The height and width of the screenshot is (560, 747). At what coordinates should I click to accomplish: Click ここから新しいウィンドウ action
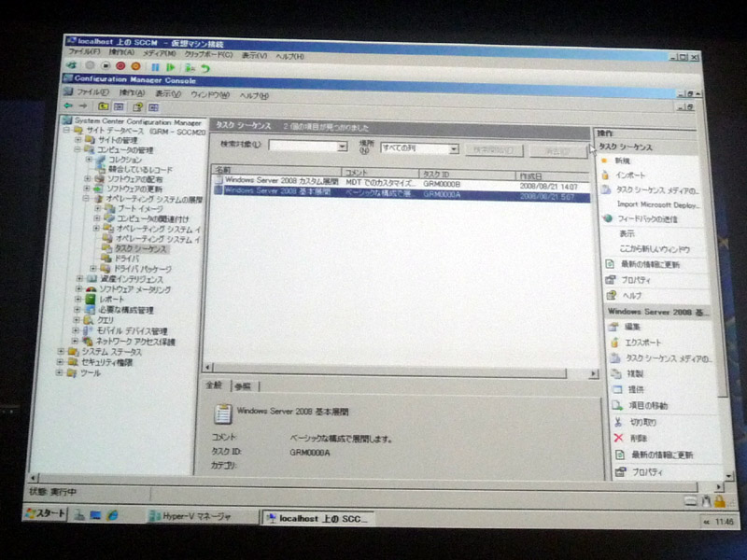click(x=655, y=249)
